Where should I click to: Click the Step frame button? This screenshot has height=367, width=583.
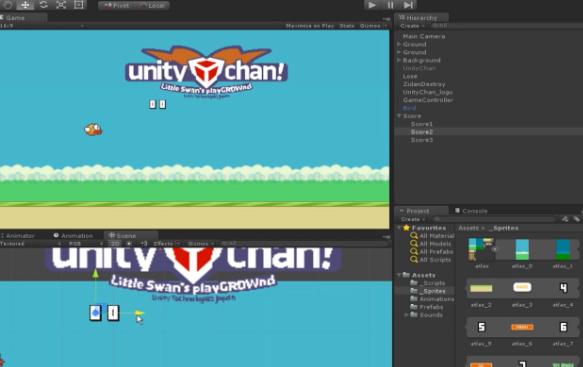coord(408,5)
